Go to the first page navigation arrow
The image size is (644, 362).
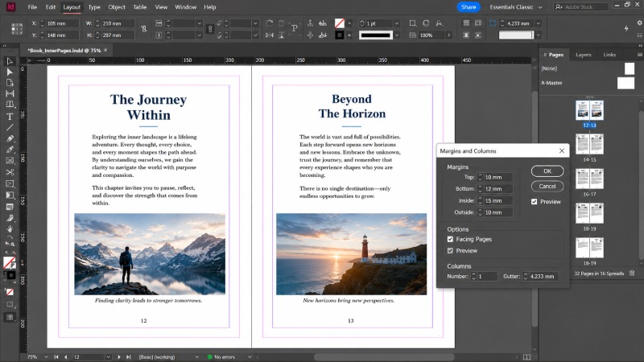pyautogui.click(x=56, y=357)
